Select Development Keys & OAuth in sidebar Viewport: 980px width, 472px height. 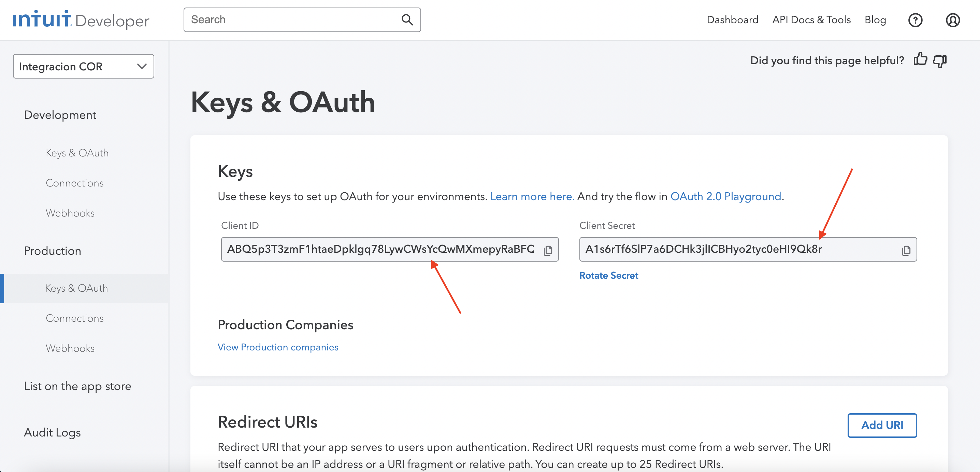(x=77, y=153)
